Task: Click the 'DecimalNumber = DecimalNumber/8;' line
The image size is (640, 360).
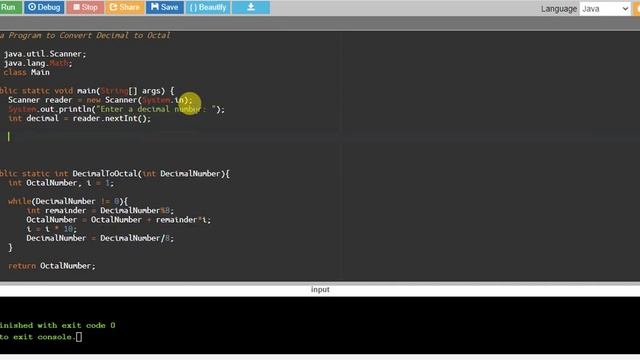Action: pyautogui.click(x=100, y=238)
